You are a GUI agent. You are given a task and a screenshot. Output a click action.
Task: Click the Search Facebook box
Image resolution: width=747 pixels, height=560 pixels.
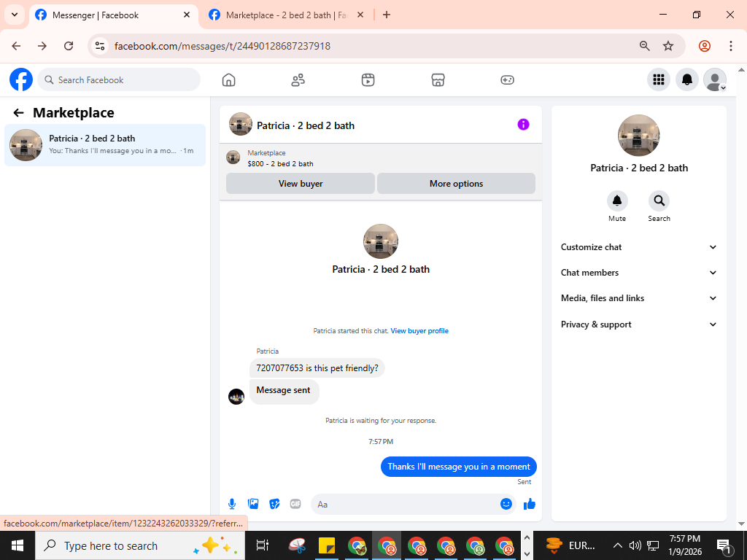click(119, 79)
